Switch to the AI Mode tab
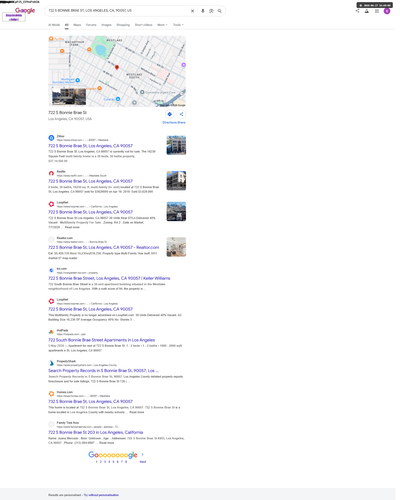400x500 pixels. click(x=54, y=25)
